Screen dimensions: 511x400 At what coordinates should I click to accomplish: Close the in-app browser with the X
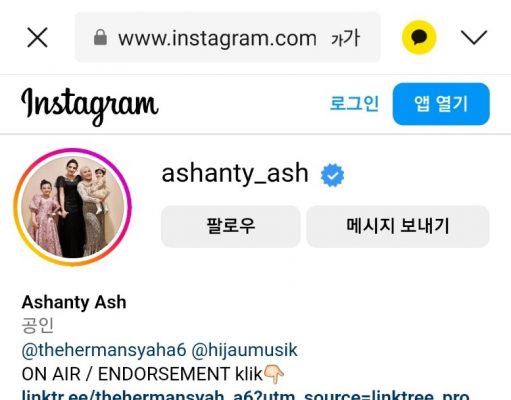[37, 38]
